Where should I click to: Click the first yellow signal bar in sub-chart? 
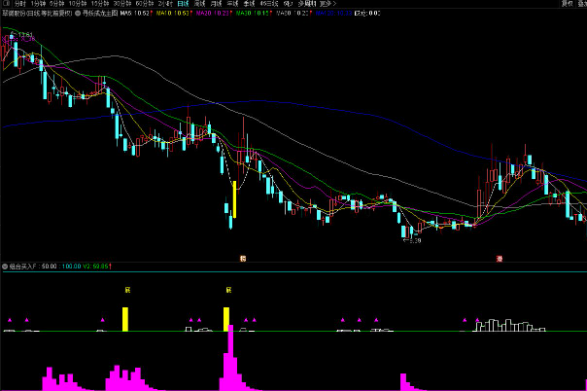pos(125,319)
